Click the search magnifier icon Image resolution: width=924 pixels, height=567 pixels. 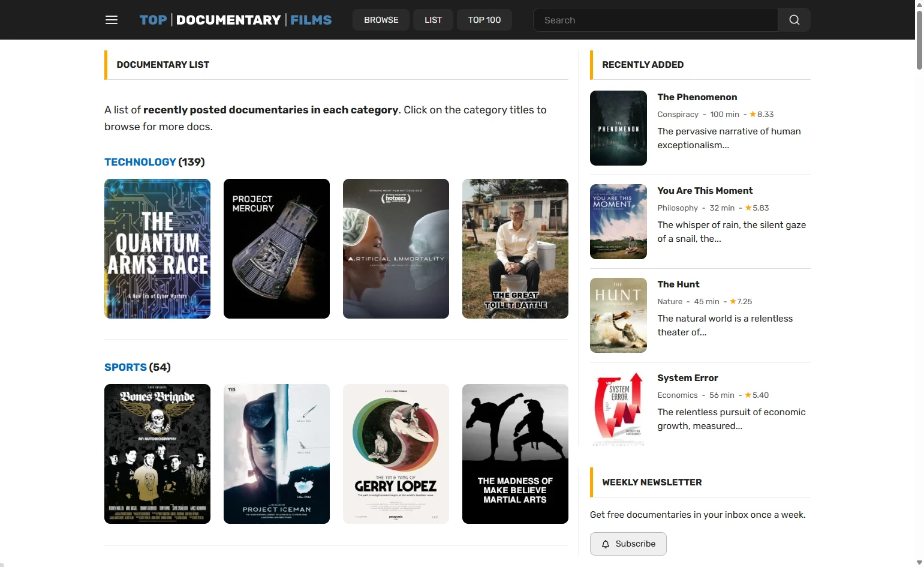pyautogui.click(x=794, y=20)
